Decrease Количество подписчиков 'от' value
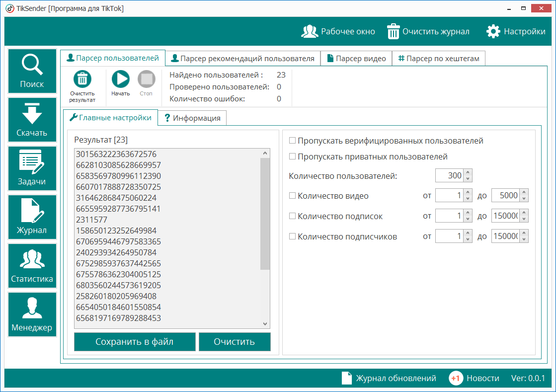This screenshot has width=556, height=392. 468,239
